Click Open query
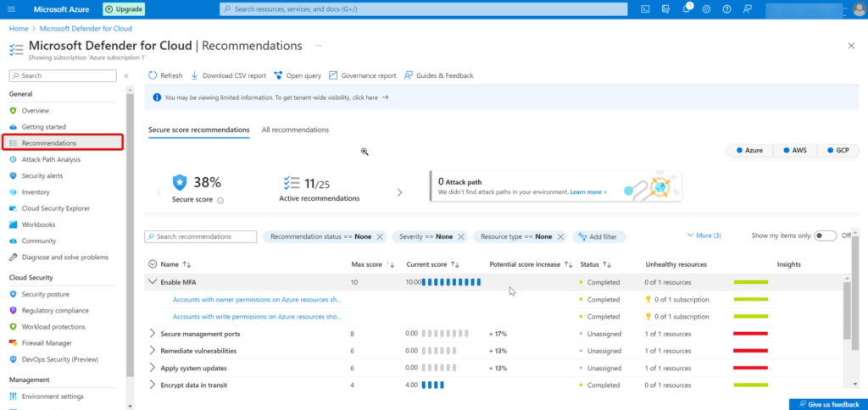868x410 pixels. point(298,75)
